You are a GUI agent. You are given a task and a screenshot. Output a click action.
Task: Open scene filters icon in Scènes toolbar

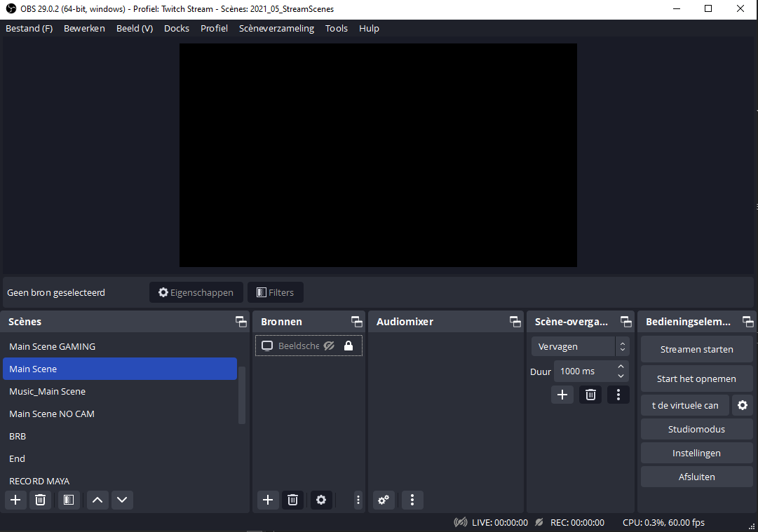click(69, 500)
